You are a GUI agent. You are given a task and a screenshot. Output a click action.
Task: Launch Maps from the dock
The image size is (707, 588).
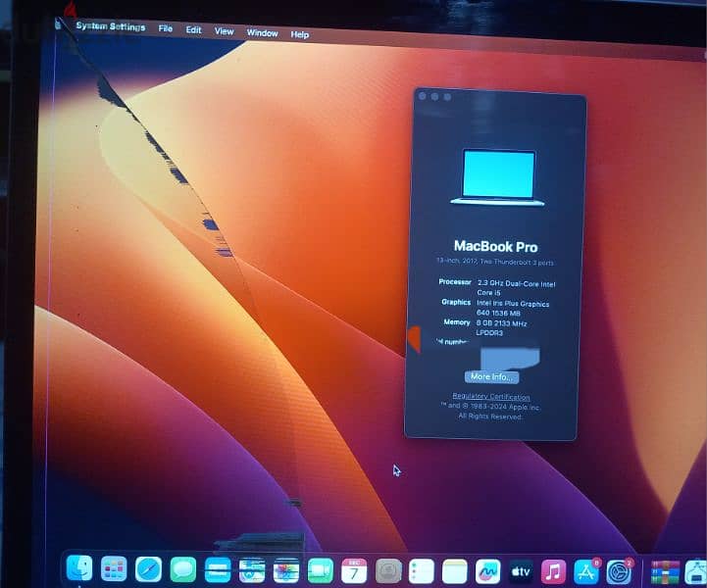pos(252,571)
